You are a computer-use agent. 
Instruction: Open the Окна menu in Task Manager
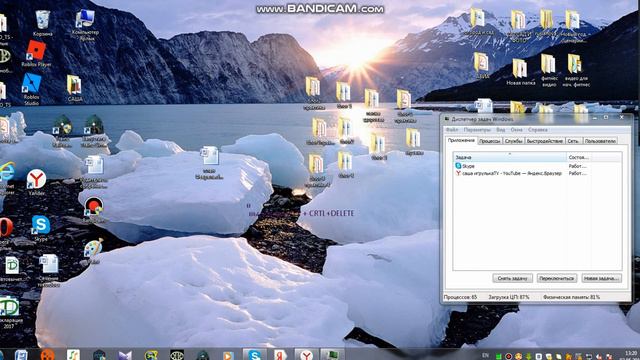(x=516, y=130)
